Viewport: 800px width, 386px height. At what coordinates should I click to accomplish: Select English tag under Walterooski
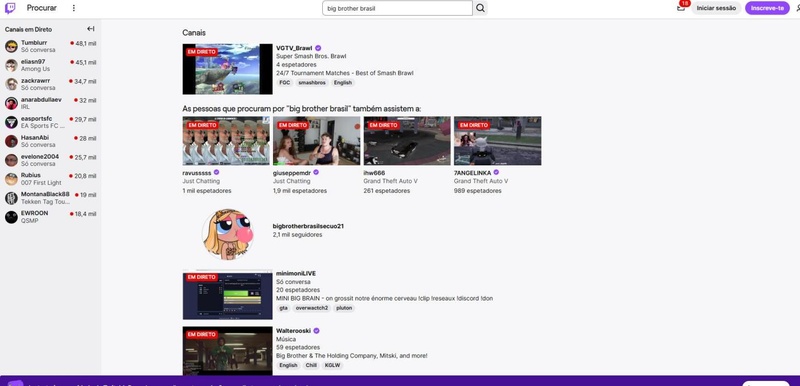click(288, 365)
